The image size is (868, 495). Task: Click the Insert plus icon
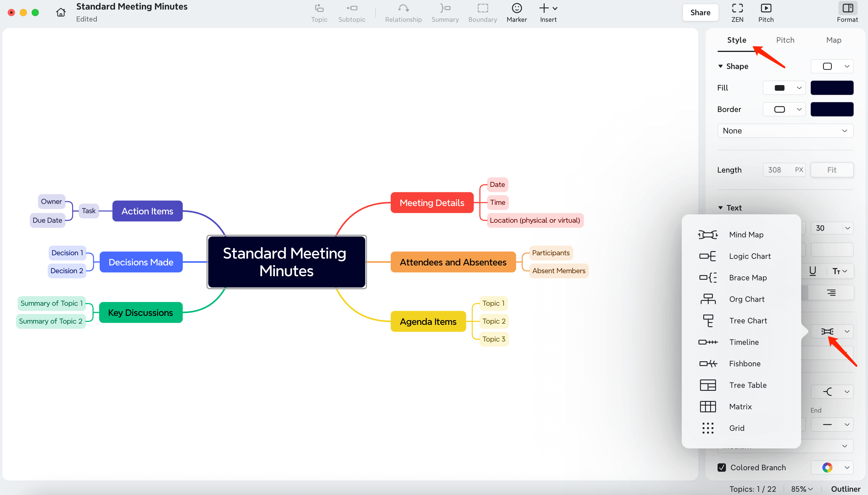pyautogui.click(x=544, y=8)
